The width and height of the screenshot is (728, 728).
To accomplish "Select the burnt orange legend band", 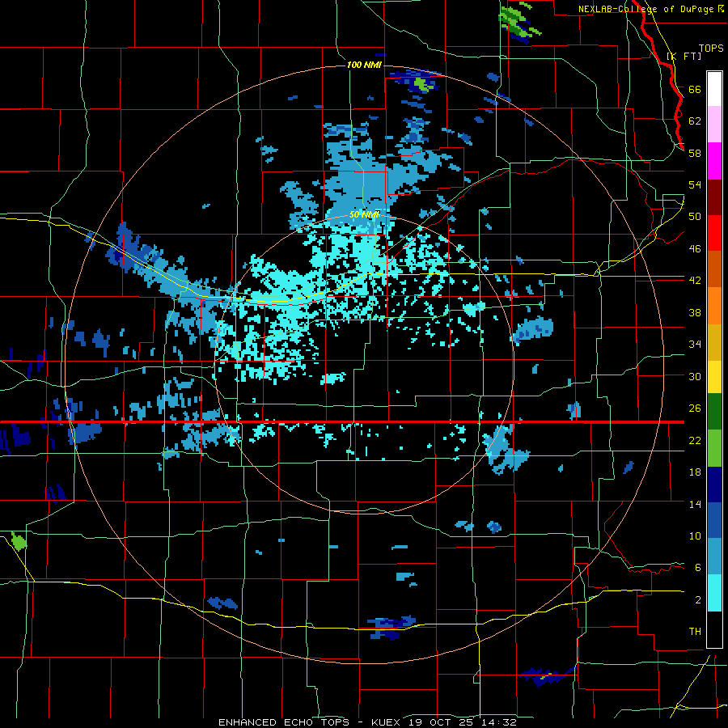I will click(x=714, y=269).
